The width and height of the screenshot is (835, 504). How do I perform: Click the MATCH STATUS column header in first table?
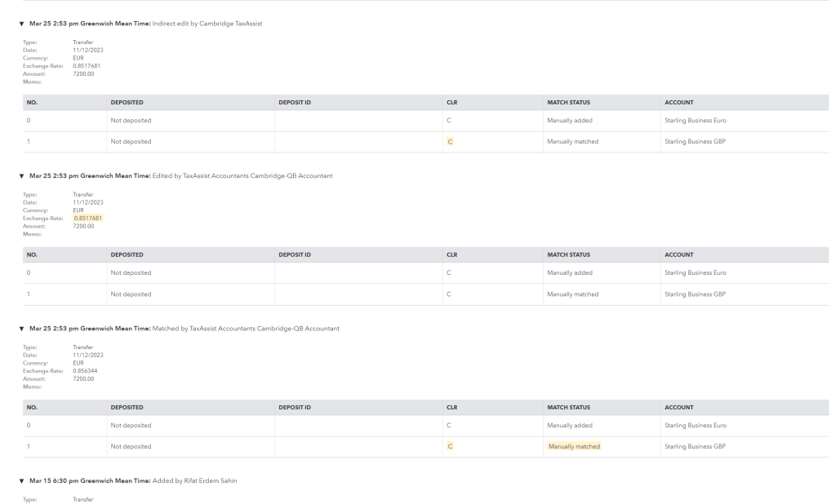(568, 102)
